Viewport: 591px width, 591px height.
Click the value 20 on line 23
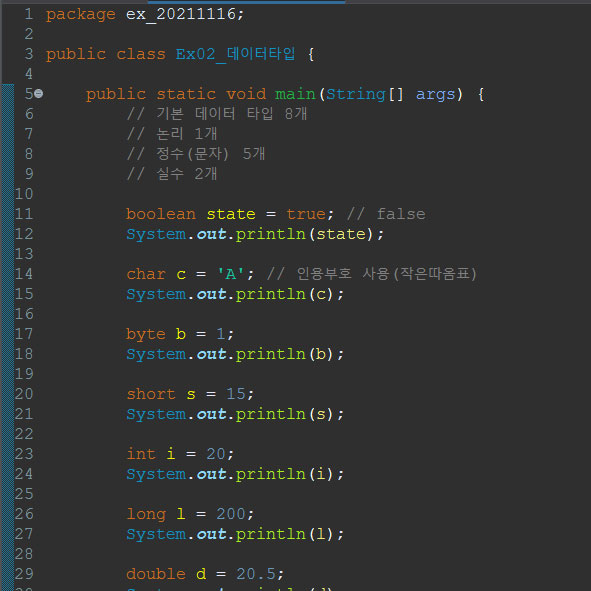coord(216,454)
